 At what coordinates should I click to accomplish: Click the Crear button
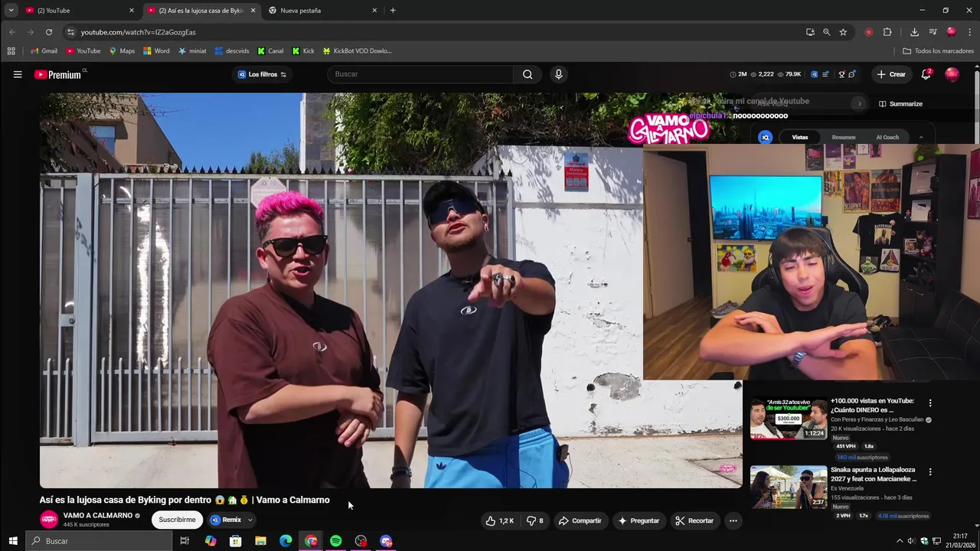tap(891, 74)
